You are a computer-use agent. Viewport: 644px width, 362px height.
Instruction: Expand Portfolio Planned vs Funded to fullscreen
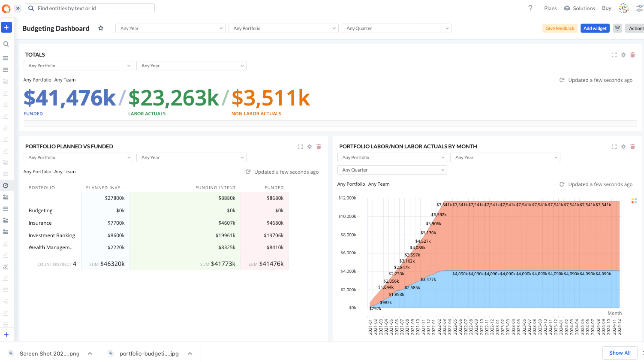(300, 146)
